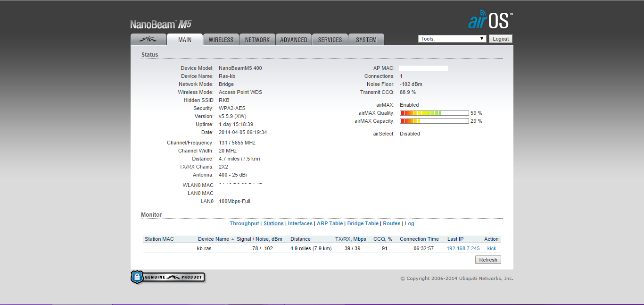Click the NanoBeam M5 logo

(161, 25)
